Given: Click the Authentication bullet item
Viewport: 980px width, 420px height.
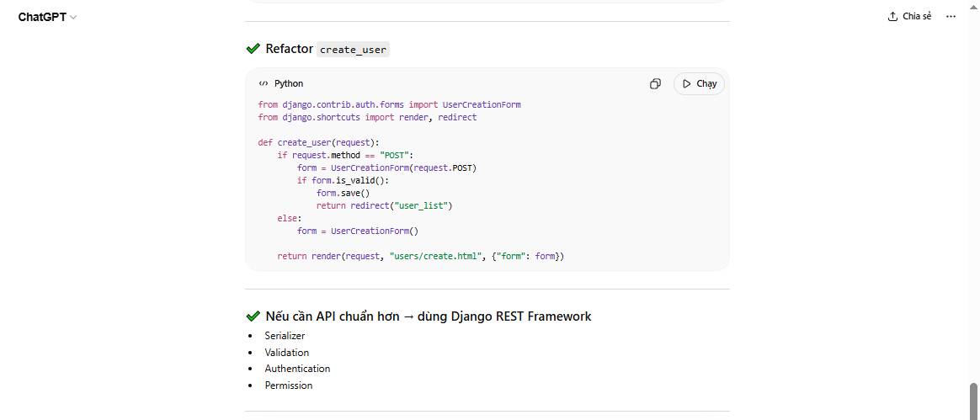Looking at the screenshot, I should pyautogui.click(x=297, y=369).
